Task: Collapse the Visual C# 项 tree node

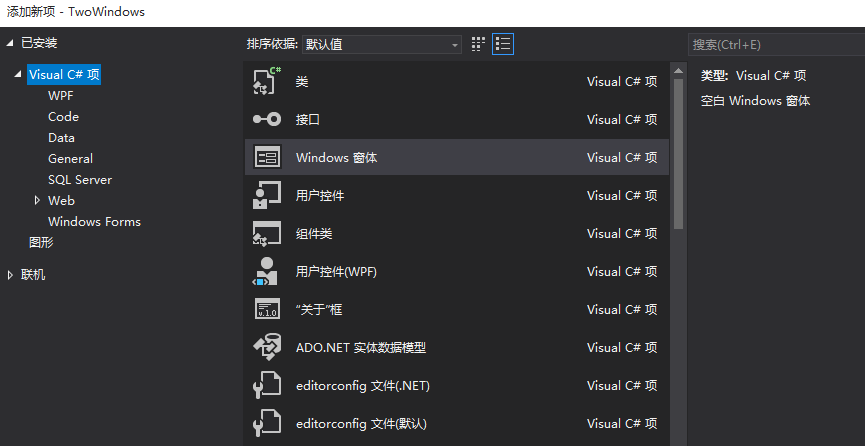Action: click(x=19, y=75)
